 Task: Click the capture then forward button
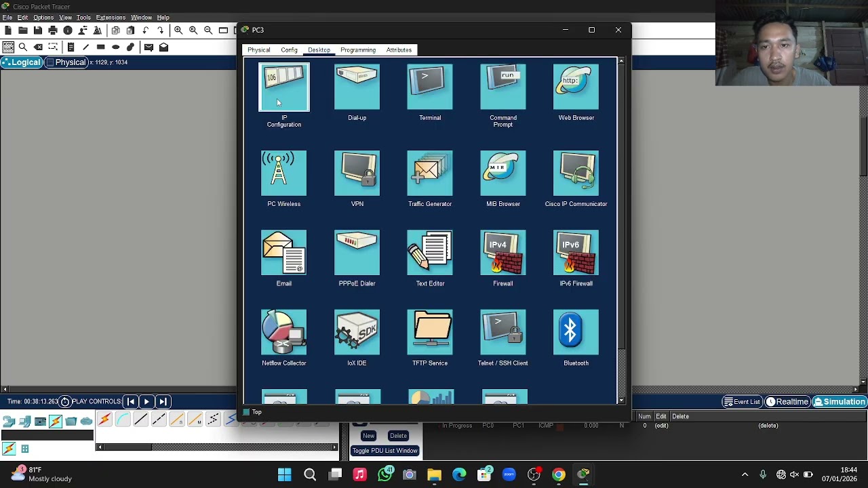coord(163,402)
